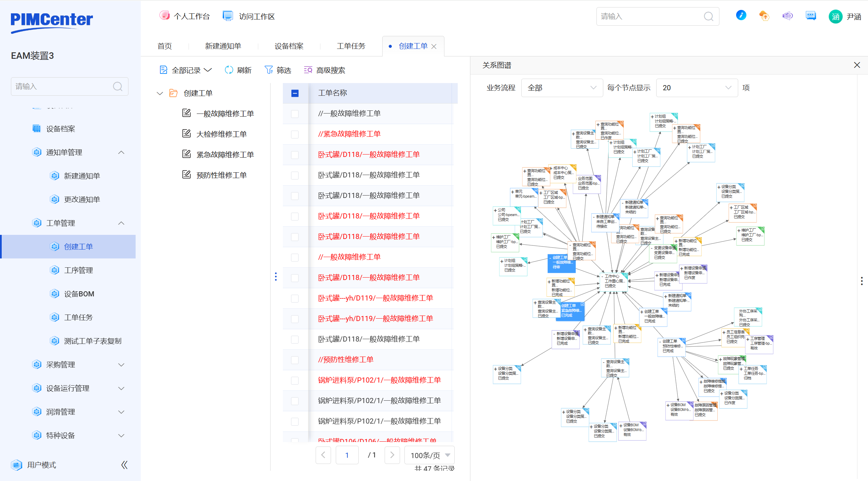Click the sidebar search magnifier icon
Image resolution: width=868 pixels, height=481 pixels.
118,86
